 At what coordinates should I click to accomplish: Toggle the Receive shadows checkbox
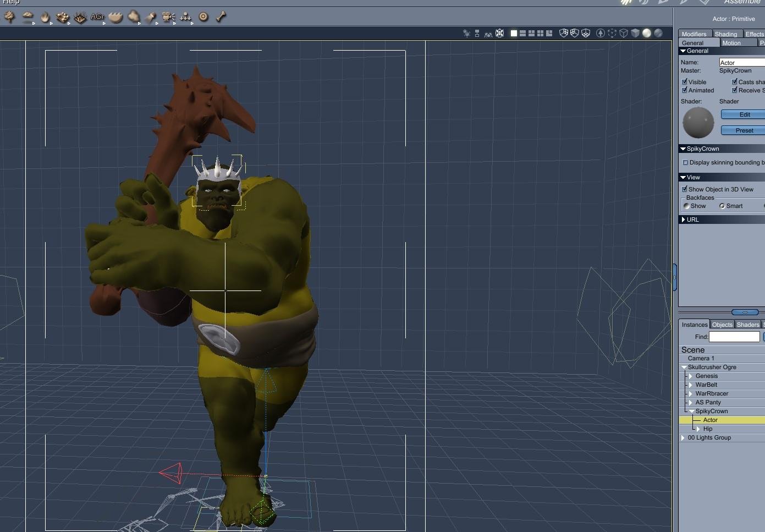(734, 90)
